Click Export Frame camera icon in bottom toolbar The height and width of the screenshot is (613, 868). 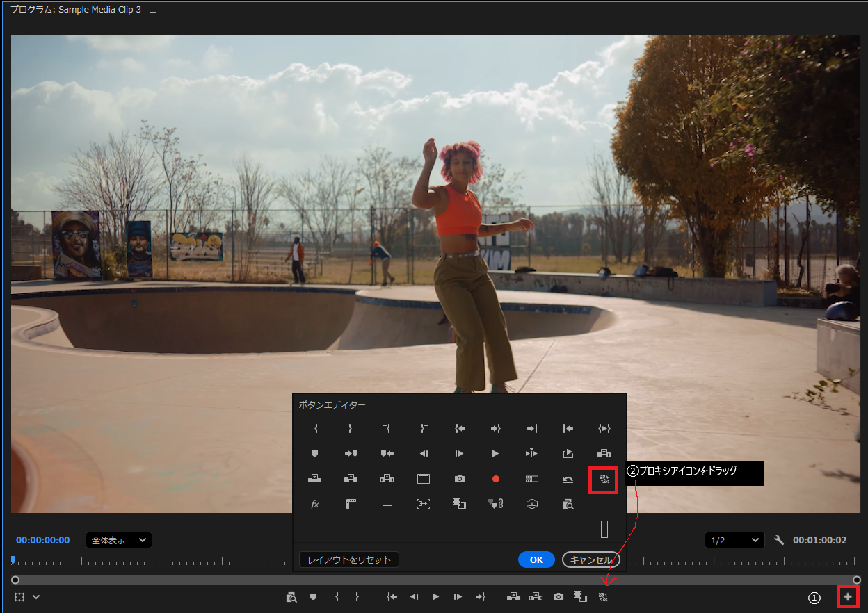(x=558, y=597)
